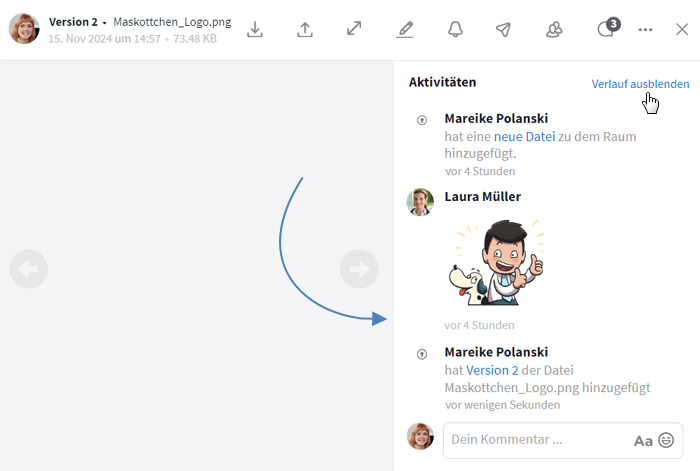Expand preview to fullscreen
The height and width of the screenshot is (471, 700).
(x=354, y=29)
